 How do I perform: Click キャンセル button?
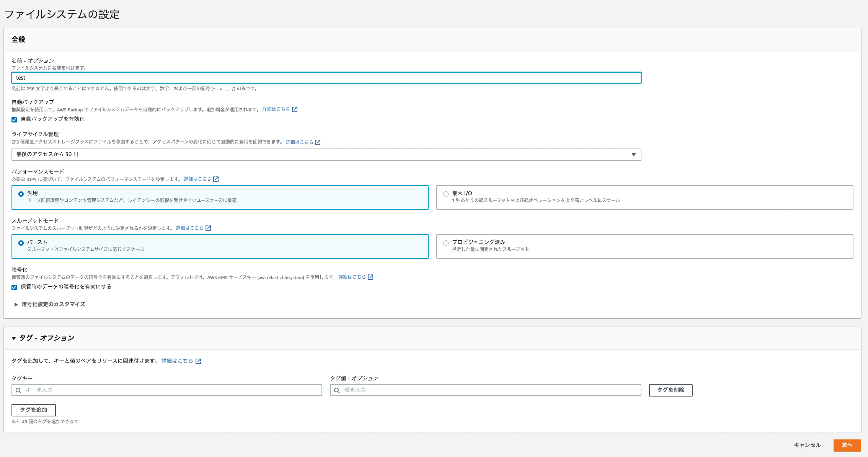click(x=807, y=445)
